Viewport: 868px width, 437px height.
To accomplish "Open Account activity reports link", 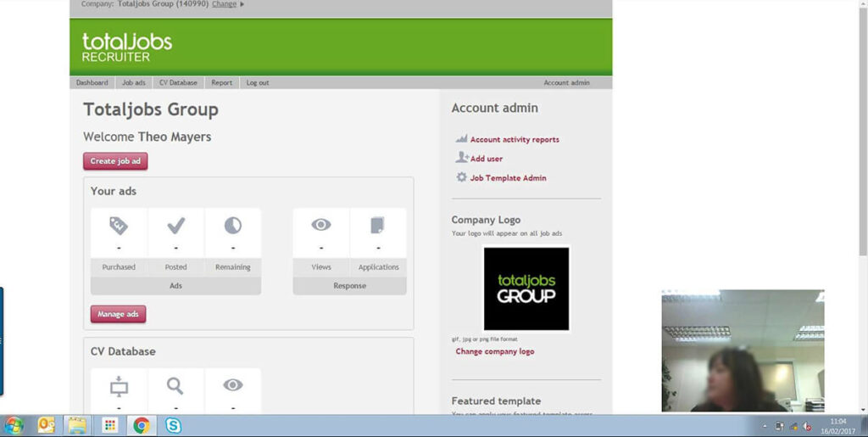I will click(514, 140).
